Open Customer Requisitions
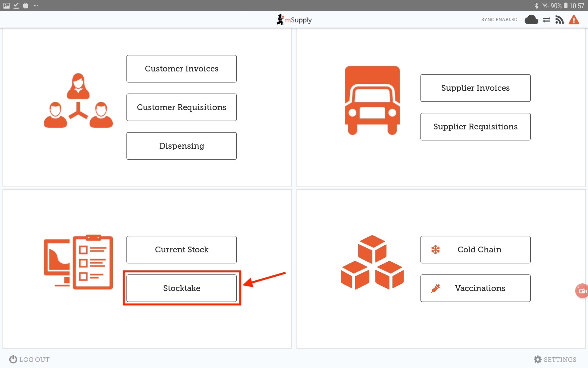 [181, 107]
